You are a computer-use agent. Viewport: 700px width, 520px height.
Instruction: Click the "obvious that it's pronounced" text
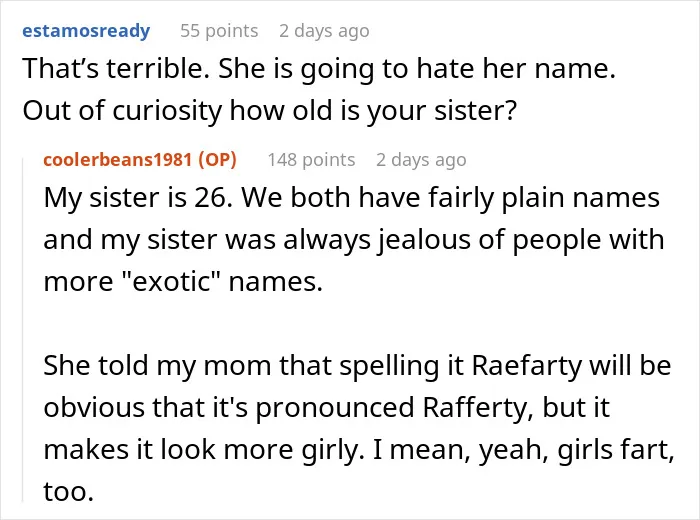click(x=229, y=408)
